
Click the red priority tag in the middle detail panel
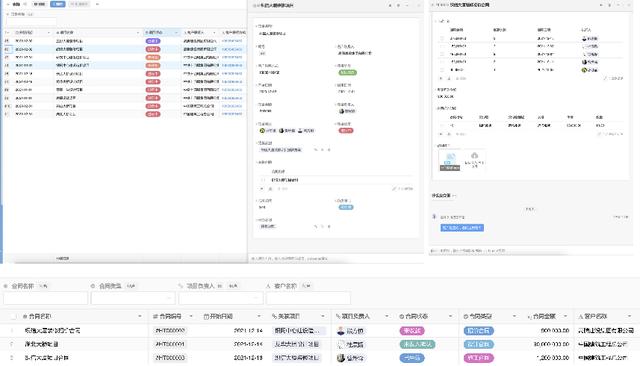coord(346,131)
